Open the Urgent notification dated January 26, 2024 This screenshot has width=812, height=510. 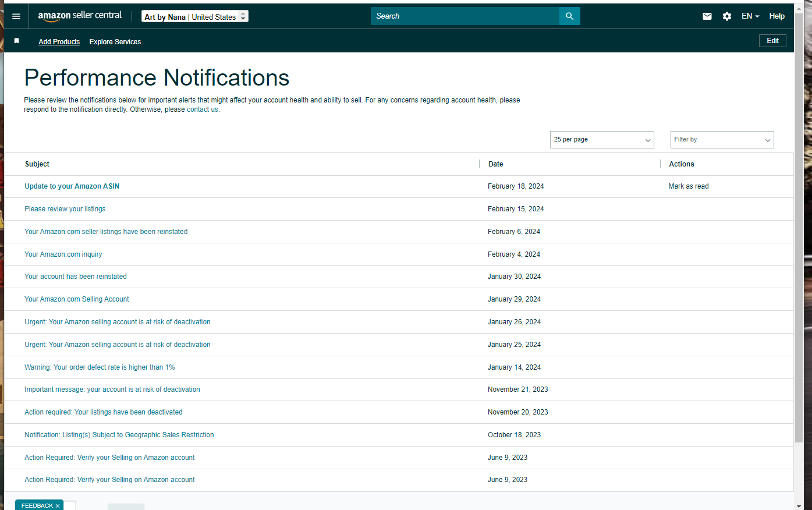point(118,322)
